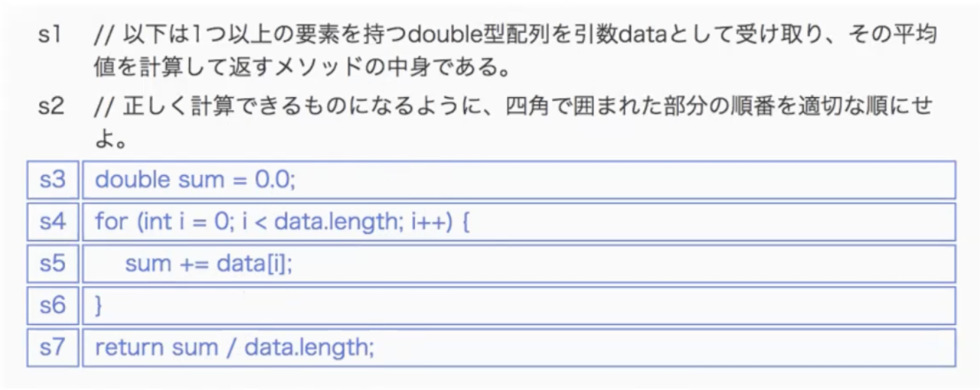Select the 'return sum / data.length;' block

[x=518, y=348]
